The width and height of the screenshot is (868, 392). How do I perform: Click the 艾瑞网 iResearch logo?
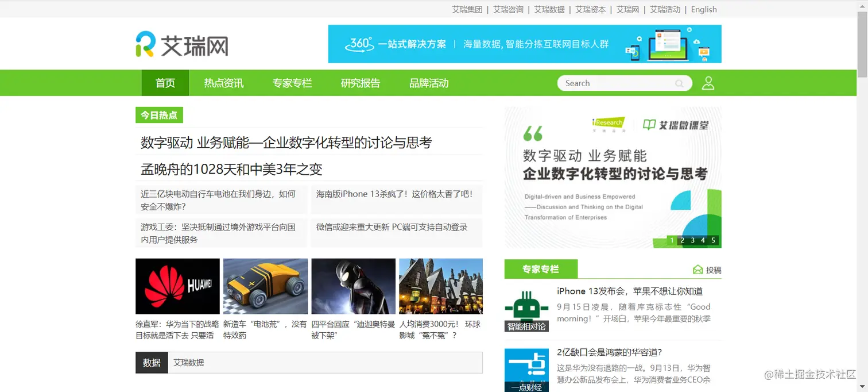[x=182, y=44]
